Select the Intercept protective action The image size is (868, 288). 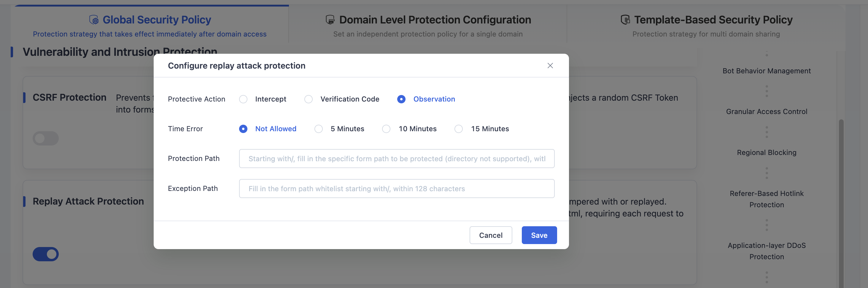(x=243, y=99)
